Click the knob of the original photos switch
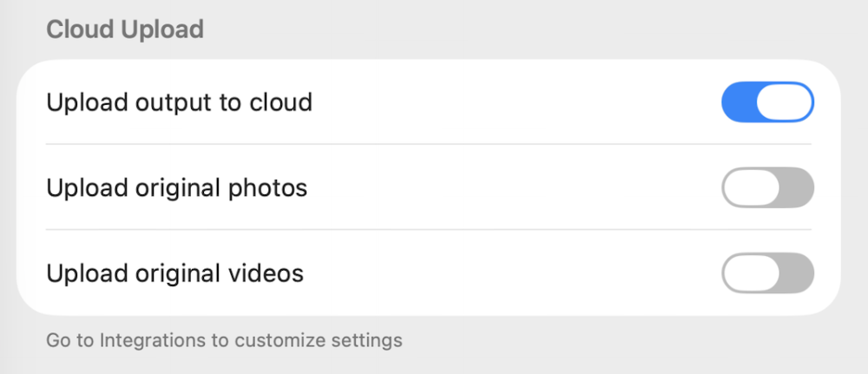 pyautogui.click(x=751, y=187)
